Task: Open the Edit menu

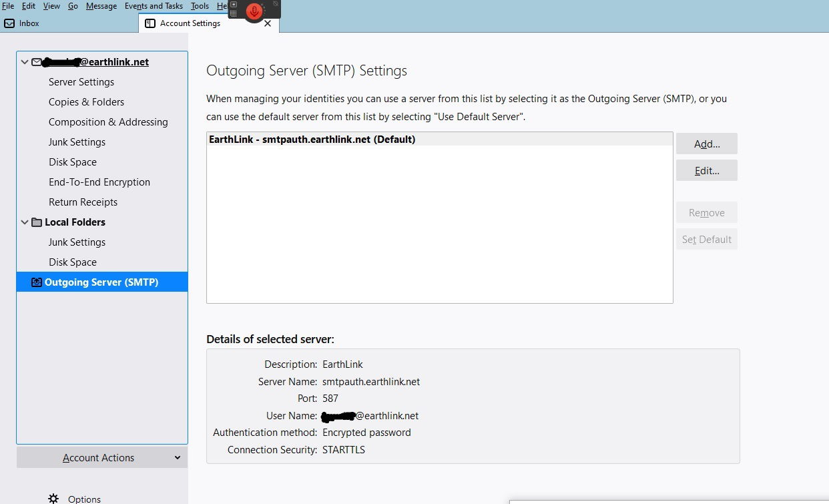Action: [x=28, y=6]
